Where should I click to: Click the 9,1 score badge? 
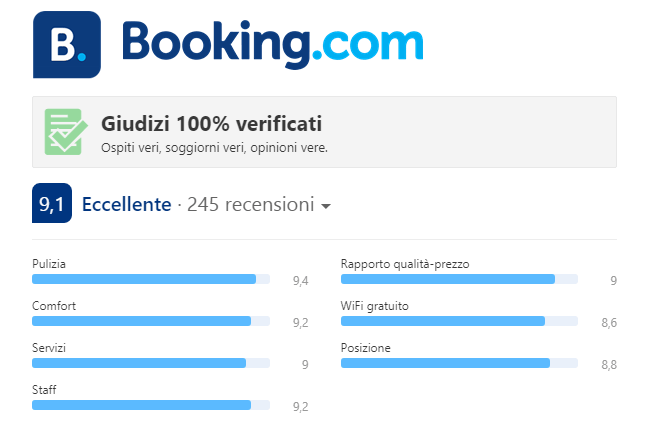click(52, 203)
